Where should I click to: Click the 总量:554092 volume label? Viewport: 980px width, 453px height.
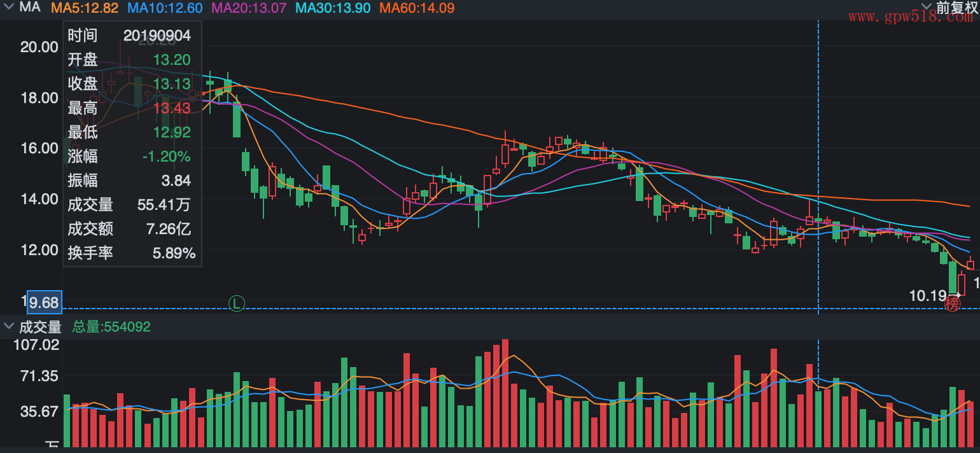coord(111,327)
